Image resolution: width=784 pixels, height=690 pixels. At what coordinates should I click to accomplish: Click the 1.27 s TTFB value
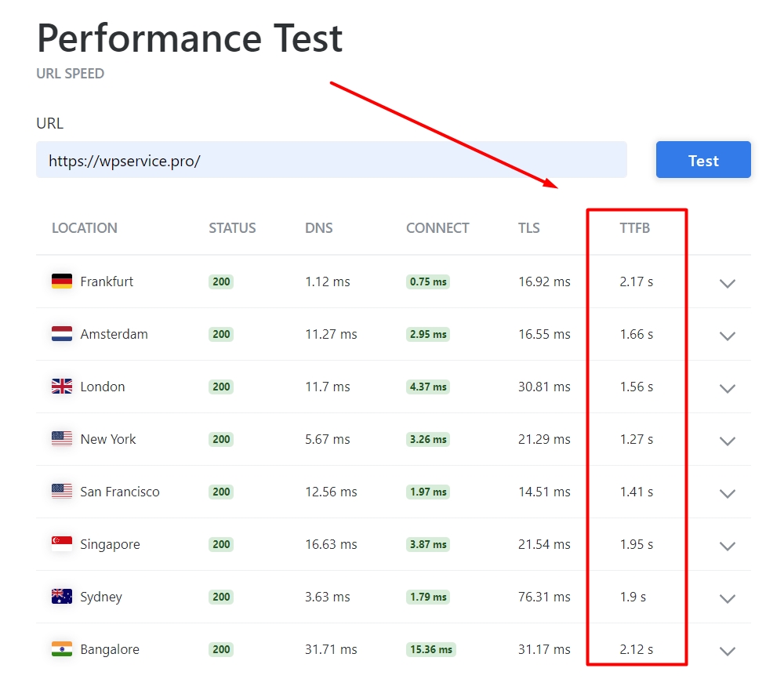coord(637,439)
